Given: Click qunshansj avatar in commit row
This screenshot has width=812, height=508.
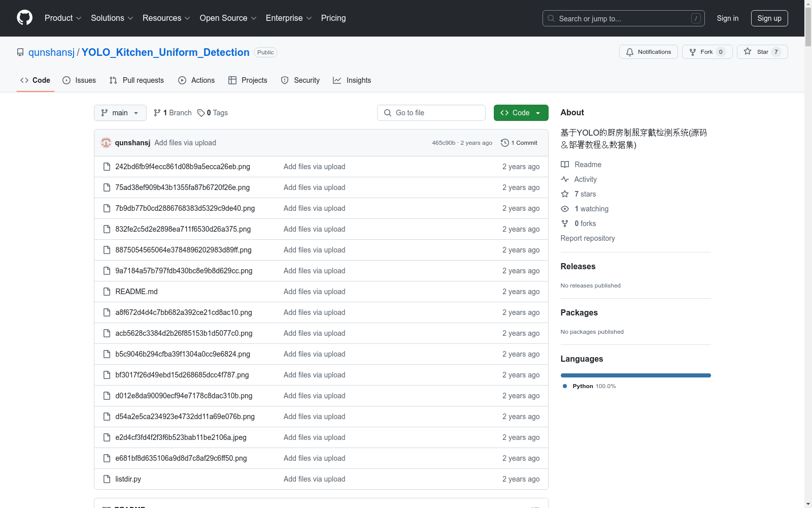Looking at the screenshot, I should coord(106,143).
